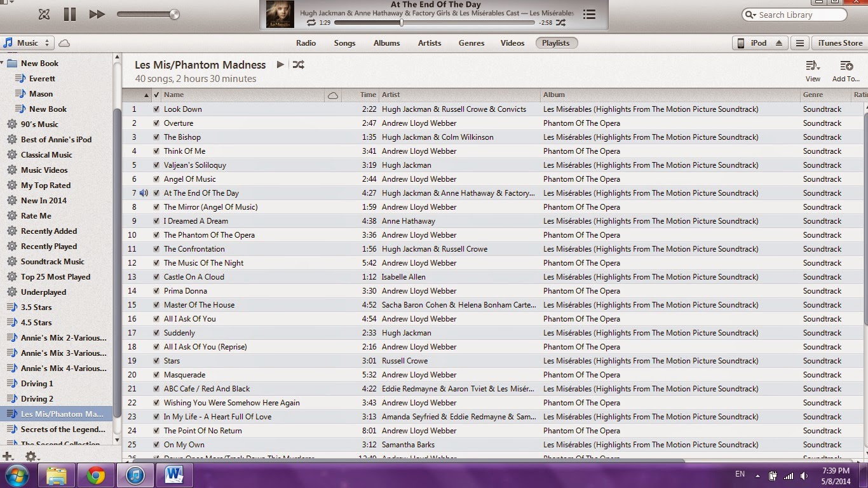Open Google Chrome from the taskbar
868x488 pixels.
tap(96, 475)
